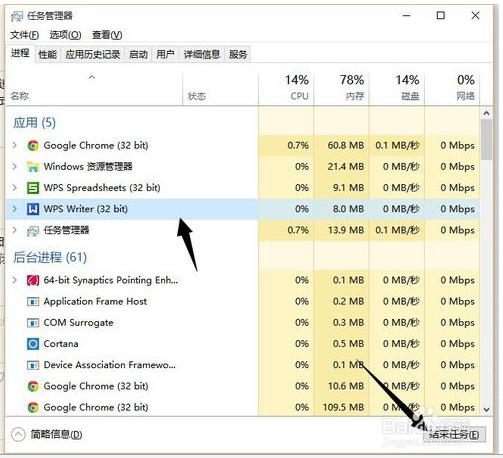Click the 应用 (5) group heading
This screenshot has height=458, width=503.
click(34, 123)
